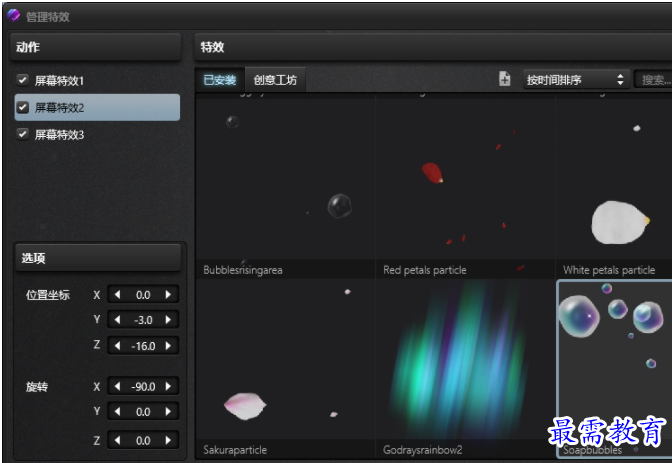The image size is (672, 463).
Task: Click the 动作 panel header
Action: point(96,47)
